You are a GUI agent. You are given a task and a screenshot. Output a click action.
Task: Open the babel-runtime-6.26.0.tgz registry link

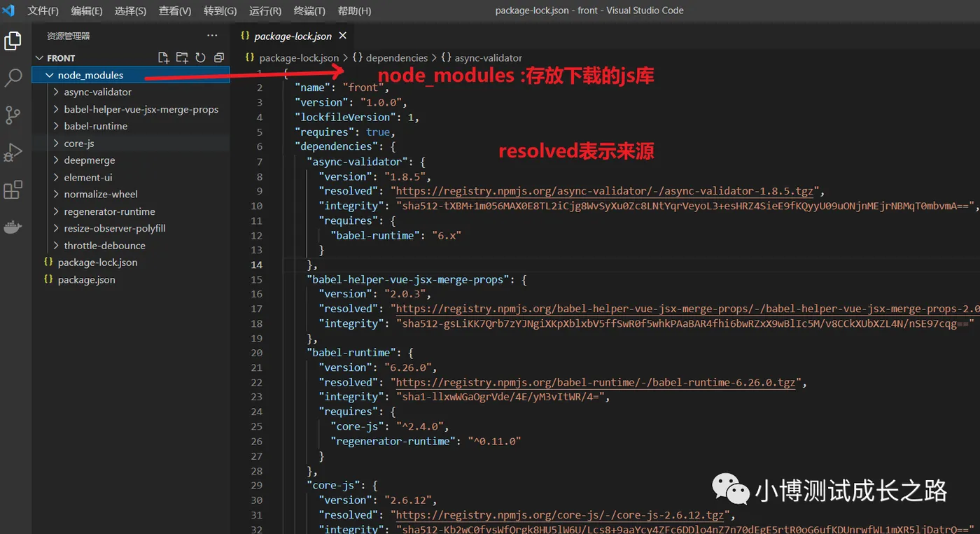(x=596, y=383)
